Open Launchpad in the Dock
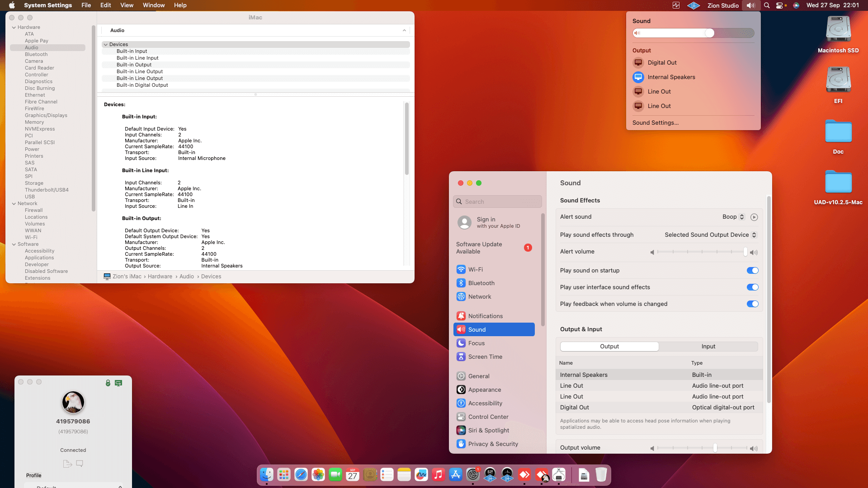868x488 pixels. pyautogui.click(x=284, y=474)
